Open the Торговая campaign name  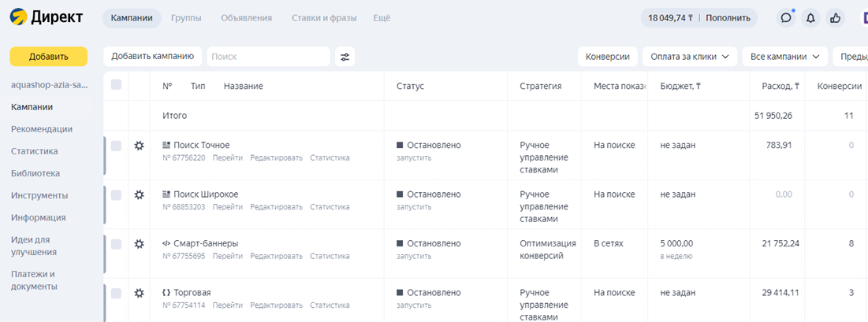pos(192,293)
